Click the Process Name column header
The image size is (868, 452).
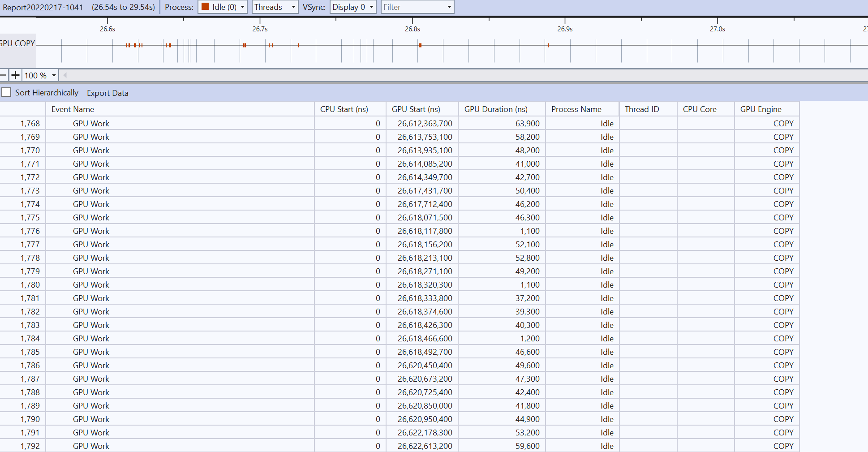576,109
